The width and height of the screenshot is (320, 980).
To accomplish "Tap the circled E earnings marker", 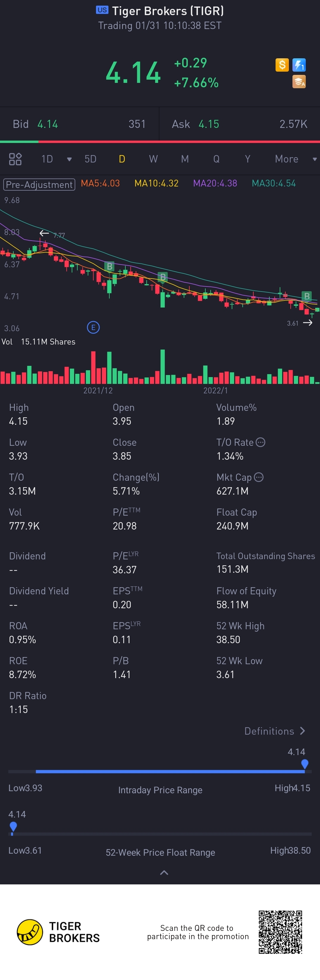I will pos(93,327).
